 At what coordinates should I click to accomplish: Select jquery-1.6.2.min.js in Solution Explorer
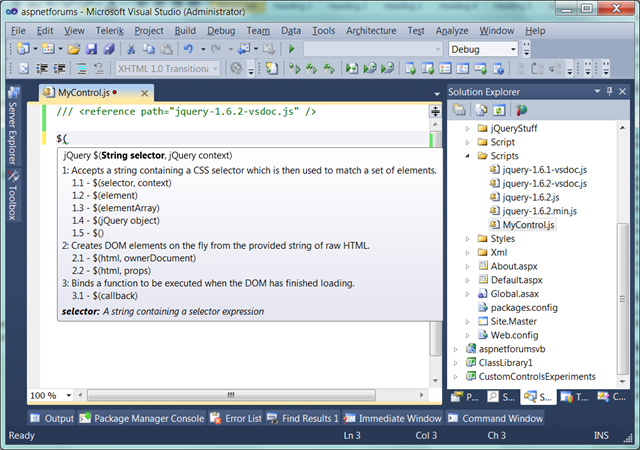pos(538,212)
